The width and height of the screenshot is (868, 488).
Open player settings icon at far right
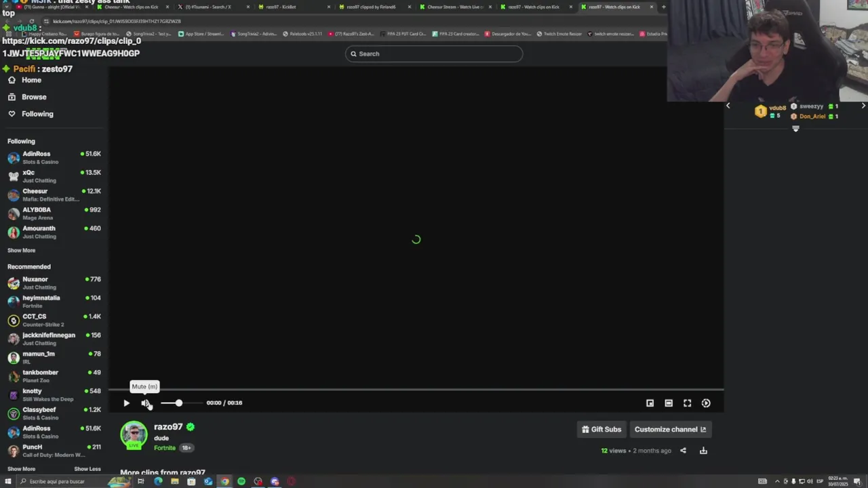(706, 403)
